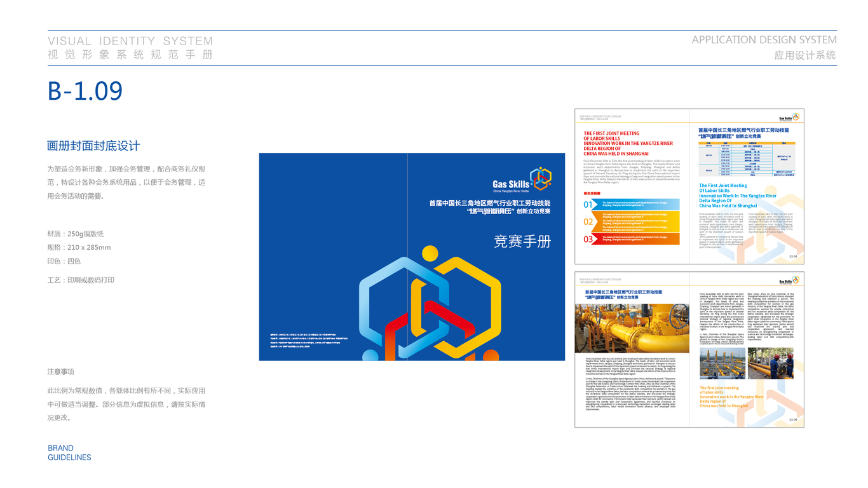The width and height of the screenshot is (868, 488).
Task: Click red headline 'THE FIRST JOINT MEETING OF LABOR SKILLS'
Action: pyautogui.click(x=628, y=144)
